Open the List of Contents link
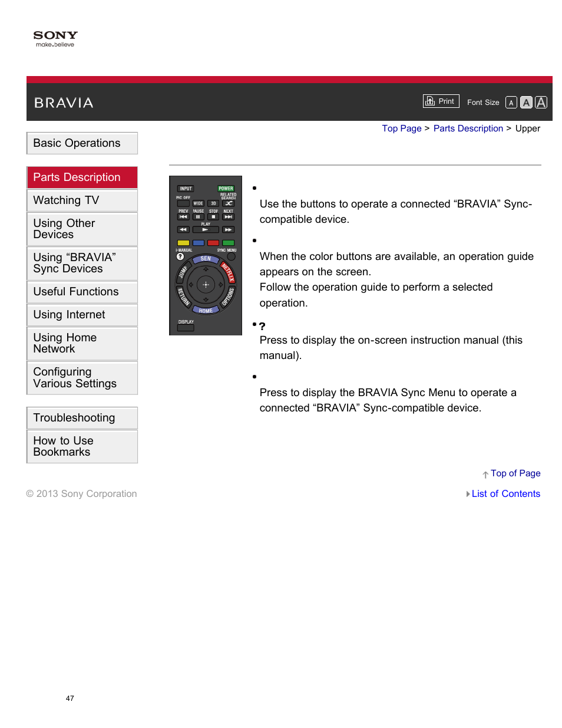 (x=506, y=494)
